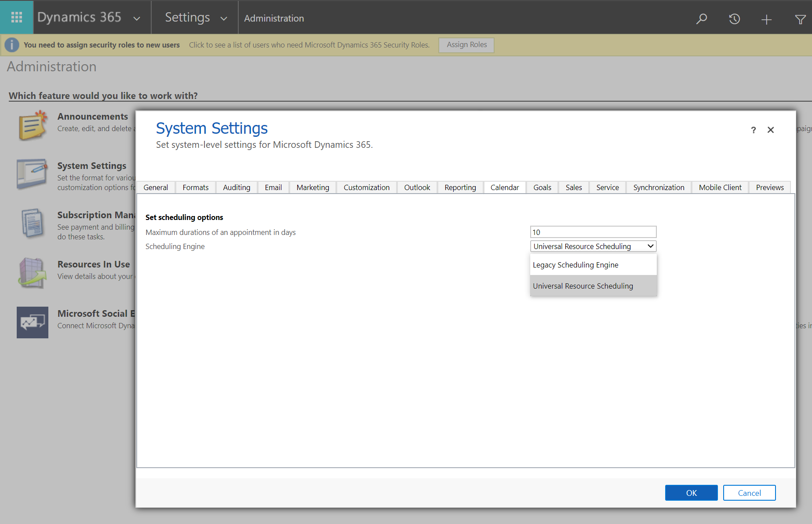The height and width of the screenshot is (524, 812).
Task: Switch to the Previews tab
Action: (x=770, y=187)
